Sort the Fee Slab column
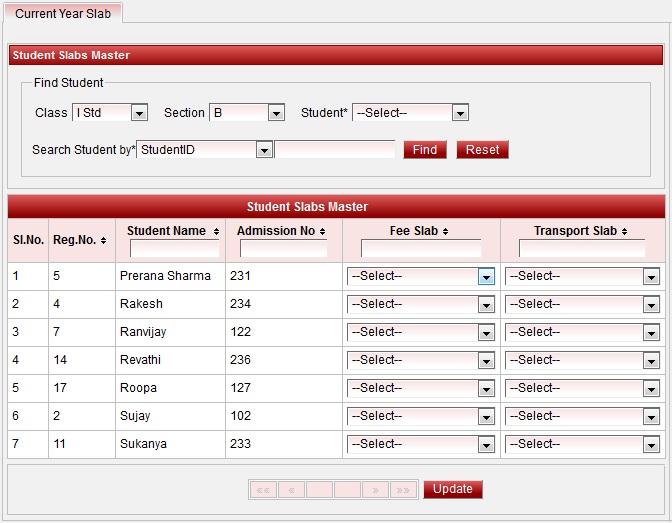 445,232
